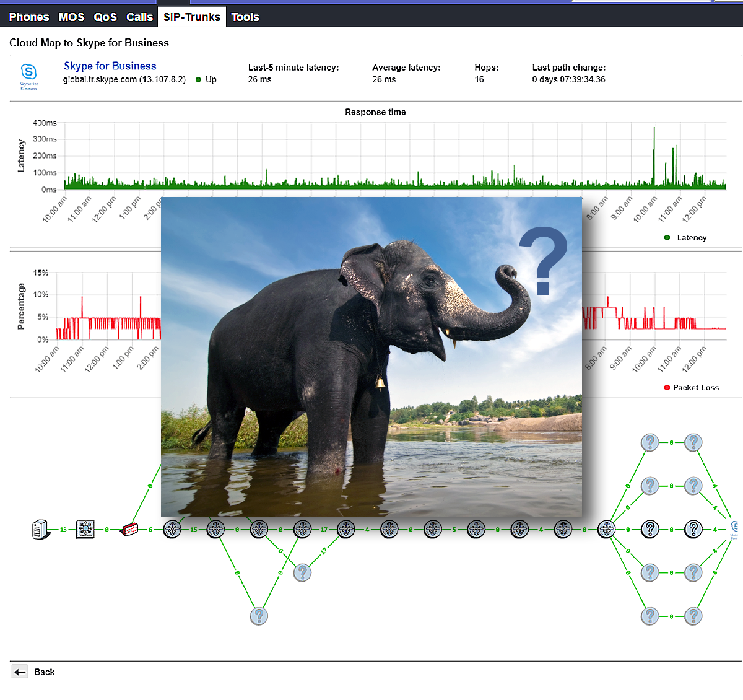Open the Calls tab

139,17
